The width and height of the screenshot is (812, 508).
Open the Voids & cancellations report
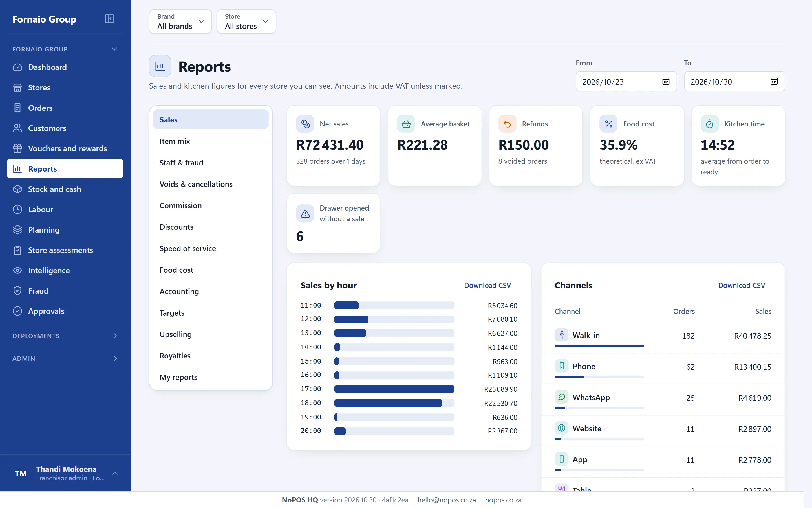tap(211, 184)
